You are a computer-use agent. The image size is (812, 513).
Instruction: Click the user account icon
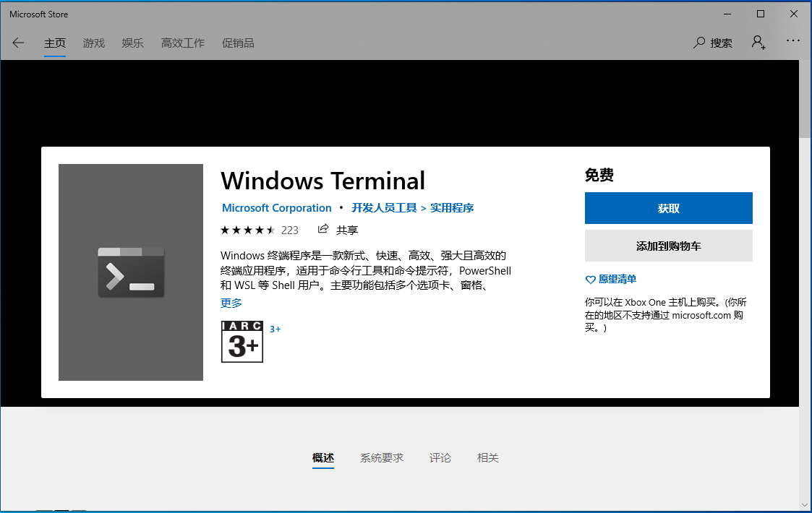click(x=758, y=43)
